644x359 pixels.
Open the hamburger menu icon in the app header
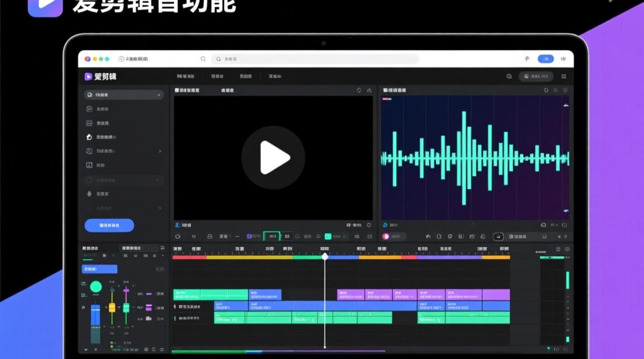click(563, 77)
